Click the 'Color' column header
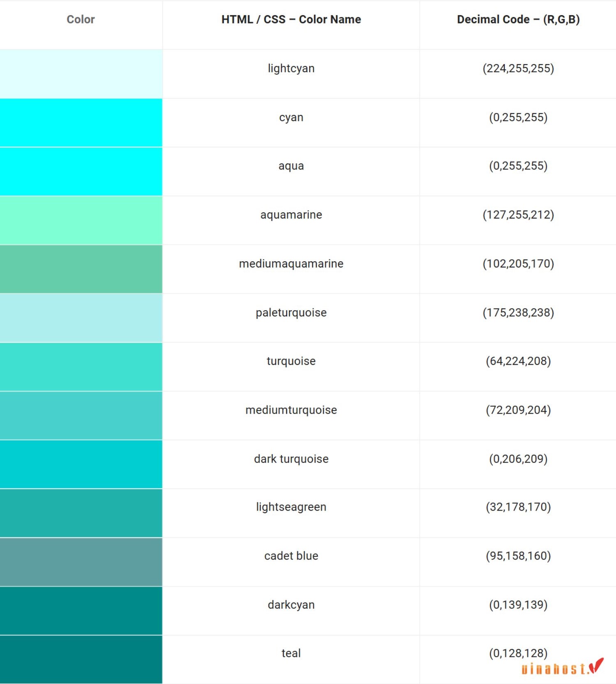This screenshot has width=616, height=684. (81, 19)
